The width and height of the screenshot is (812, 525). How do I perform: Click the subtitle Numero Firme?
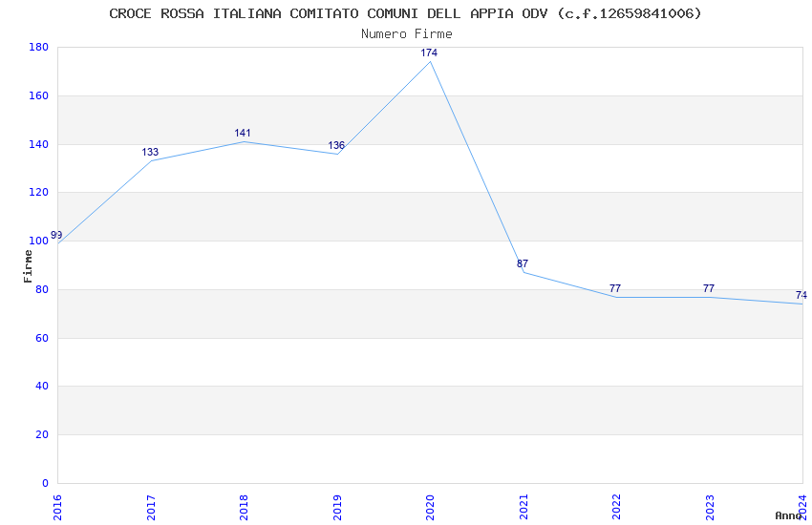[x=407, y=33]
